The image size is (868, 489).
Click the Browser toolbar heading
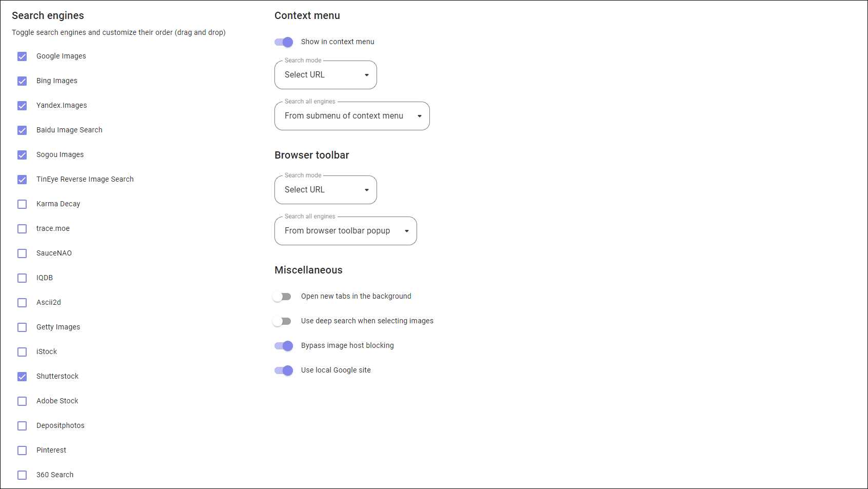[x=312, y=155]
